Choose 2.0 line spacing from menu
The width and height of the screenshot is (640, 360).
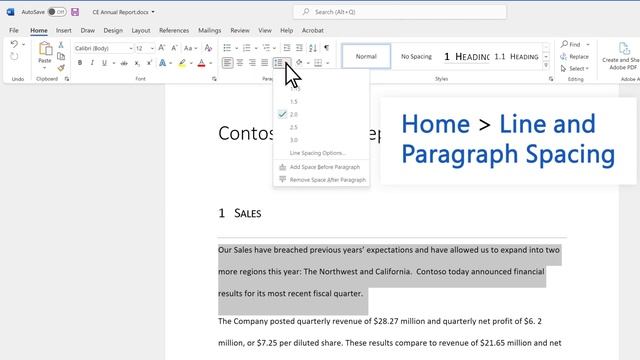321,114
